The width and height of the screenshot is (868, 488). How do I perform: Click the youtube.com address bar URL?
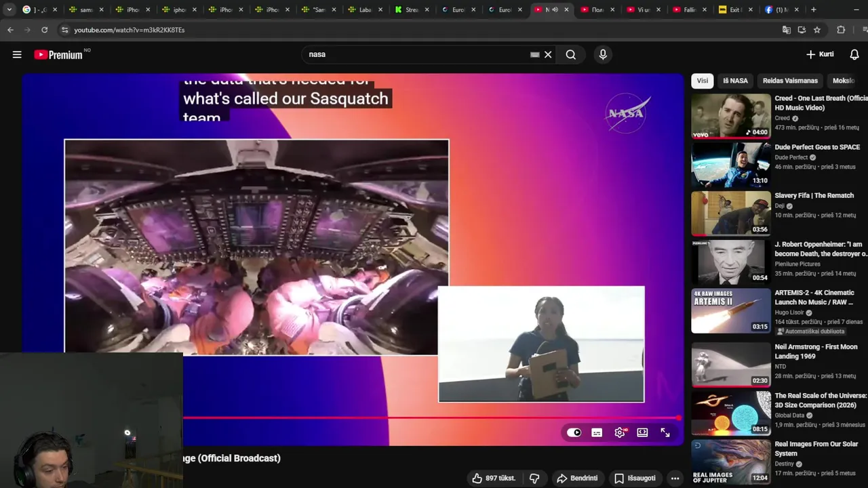point(129,30)
